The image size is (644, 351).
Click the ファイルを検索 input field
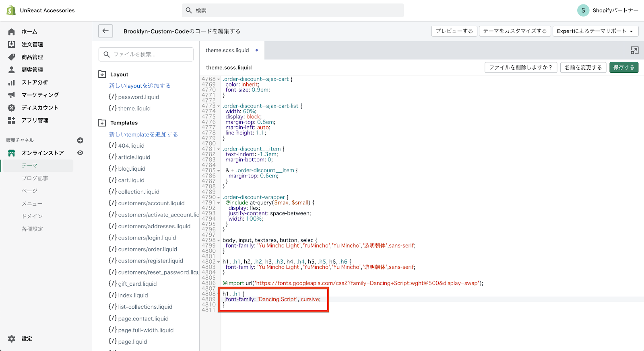click(x=146, y=54)
